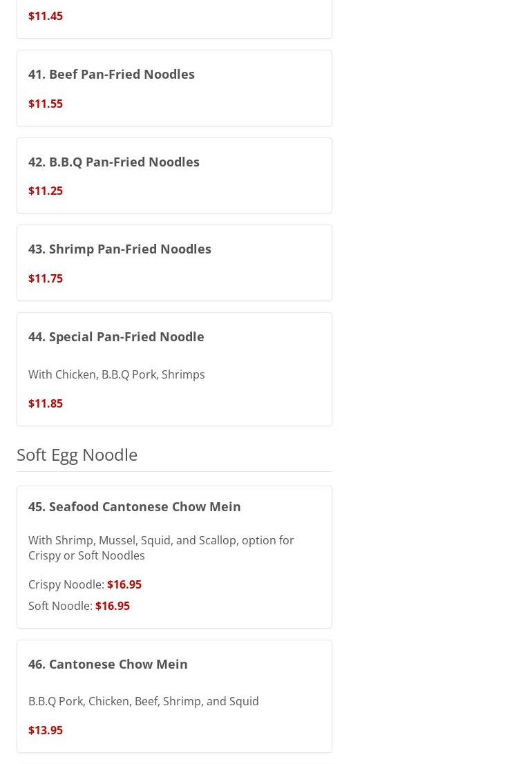532x764 pixels.
Task: Select the Soft Noodle label
Action: click(60, 606)
